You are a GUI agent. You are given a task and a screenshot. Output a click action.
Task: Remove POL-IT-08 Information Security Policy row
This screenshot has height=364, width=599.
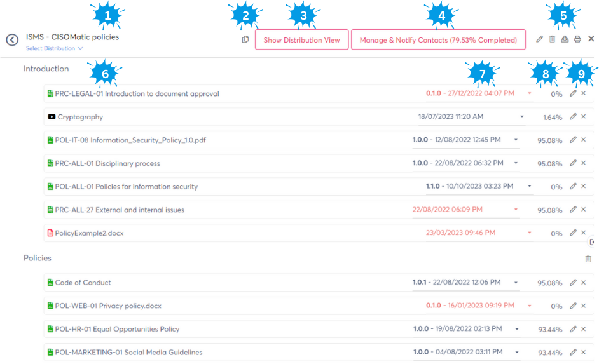[x=583, y=140]
